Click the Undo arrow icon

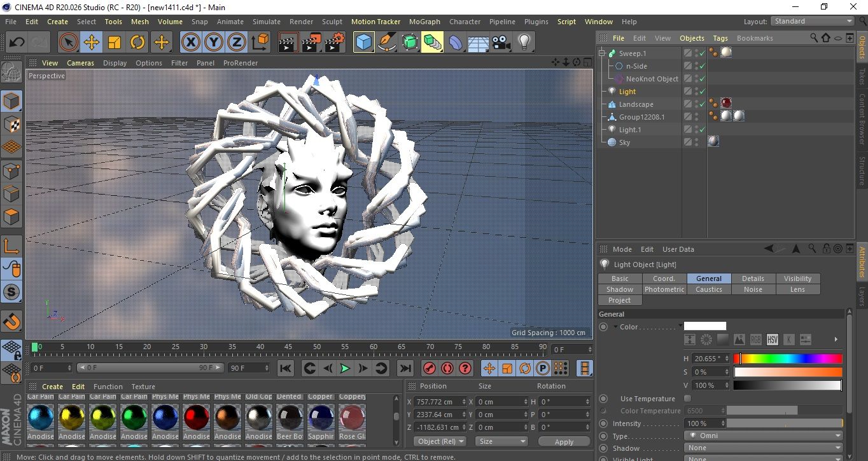pos(17,43)
